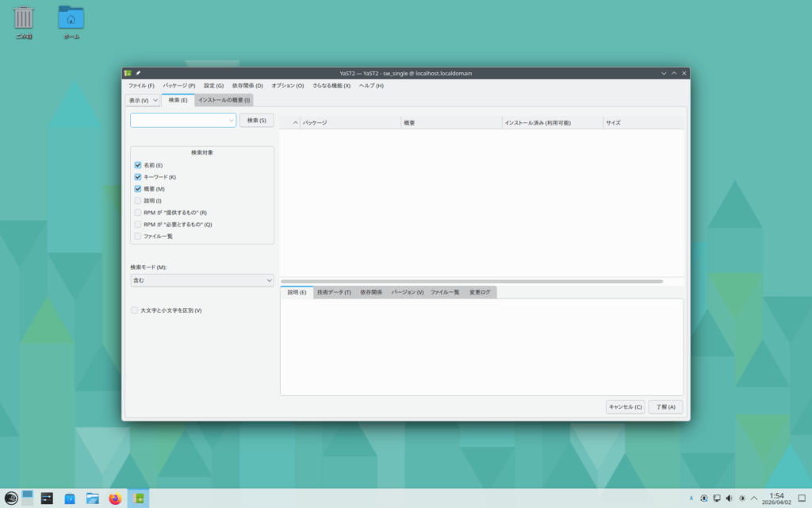Enable the 説明 (I) search checkbox
Image resolution: width=812 pixels, height=508 pixels.
tap(138, 201)
